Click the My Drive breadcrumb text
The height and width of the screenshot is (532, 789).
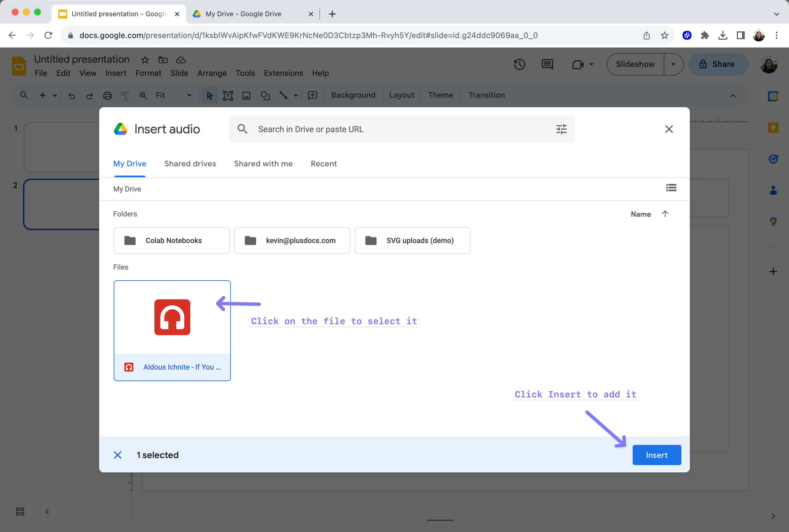point(127,189)
